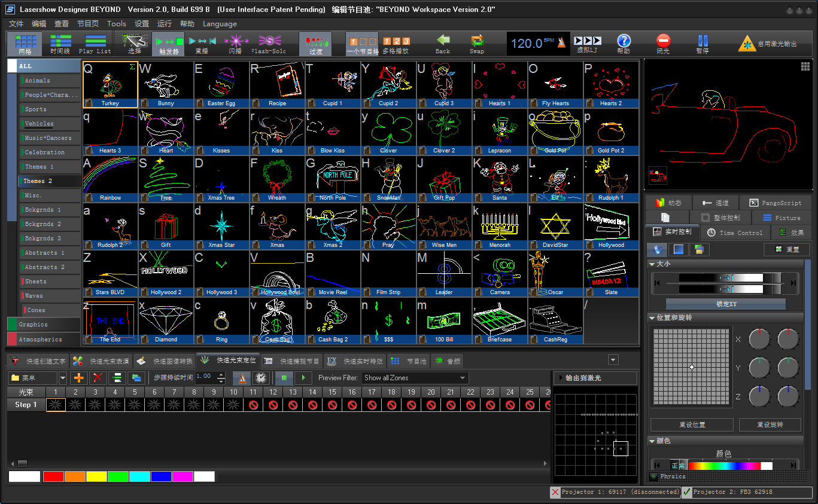Open the 帮助 help icon
The width and height of the screenshot is (818, 504).
point(624,40)
